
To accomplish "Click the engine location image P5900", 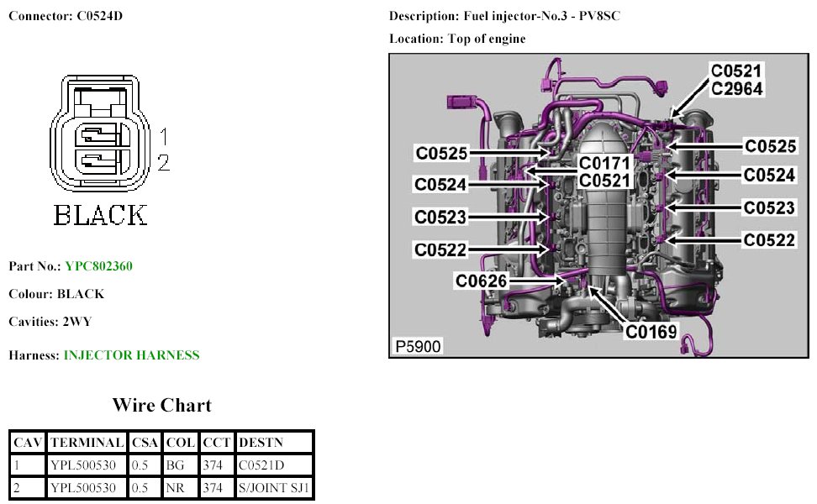I will pos(598,205).
